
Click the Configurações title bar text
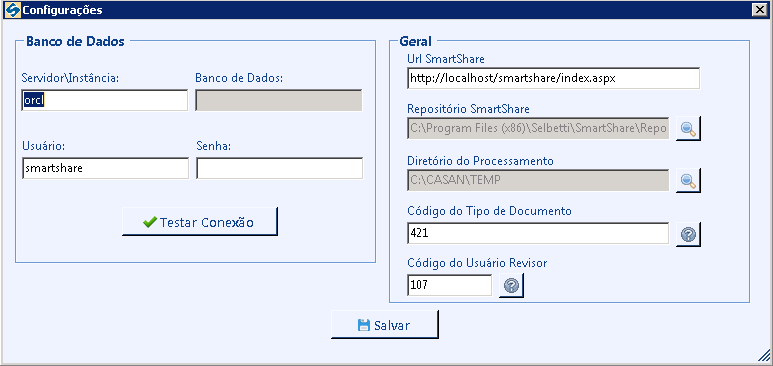63,10
